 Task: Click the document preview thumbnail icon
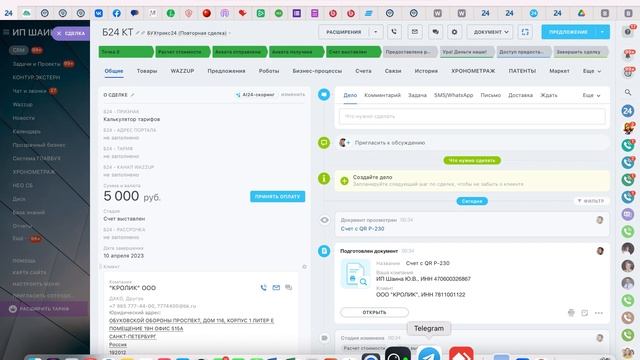pos(355,273)
